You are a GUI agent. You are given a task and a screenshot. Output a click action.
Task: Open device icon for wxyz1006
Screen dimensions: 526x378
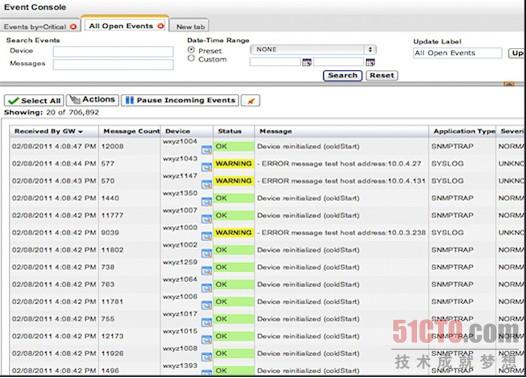[206, 305]
